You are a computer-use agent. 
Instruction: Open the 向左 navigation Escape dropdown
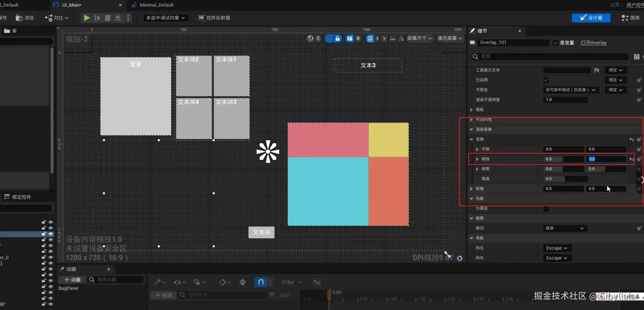(557, 248)
